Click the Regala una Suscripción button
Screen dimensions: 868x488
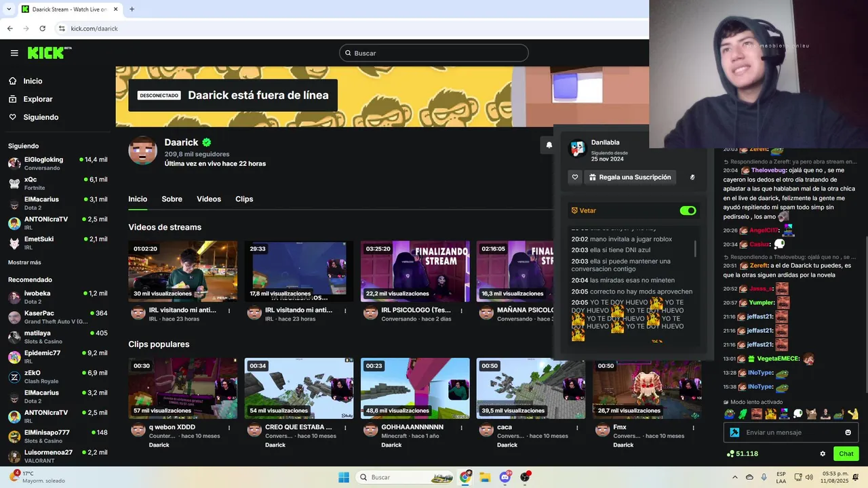click(630, 177)
